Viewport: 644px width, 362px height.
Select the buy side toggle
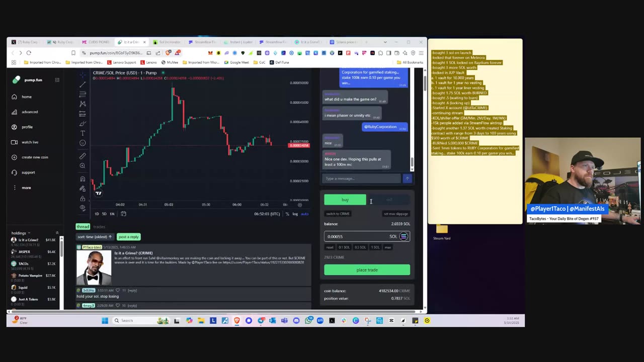pyautogui.click(x=345, y=200)
